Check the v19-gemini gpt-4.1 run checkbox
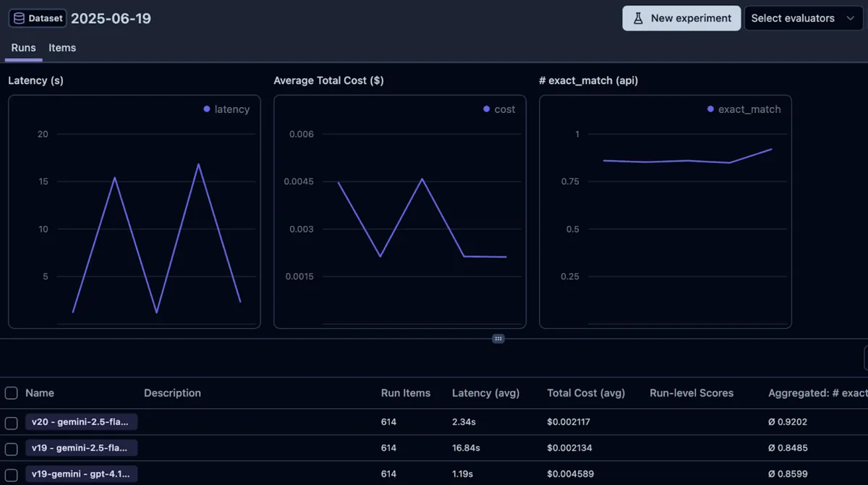The height and width of the screenshot is (485, 868). (12, 474)
